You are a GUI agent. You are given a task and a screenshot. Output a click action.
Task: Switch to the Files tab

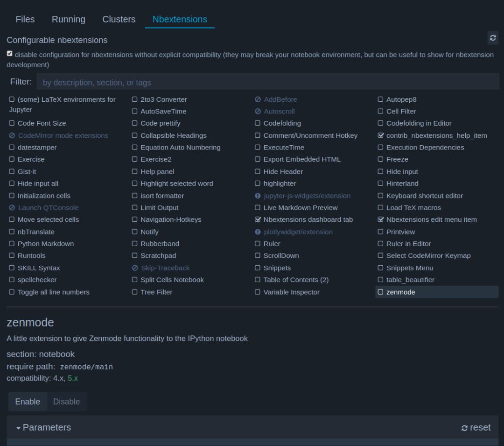click(25, 19)
